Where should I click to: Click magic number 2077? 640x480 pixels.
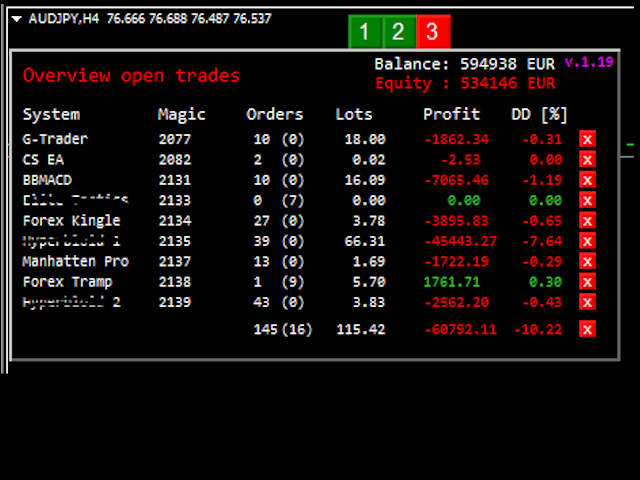(x=175, y=139)
